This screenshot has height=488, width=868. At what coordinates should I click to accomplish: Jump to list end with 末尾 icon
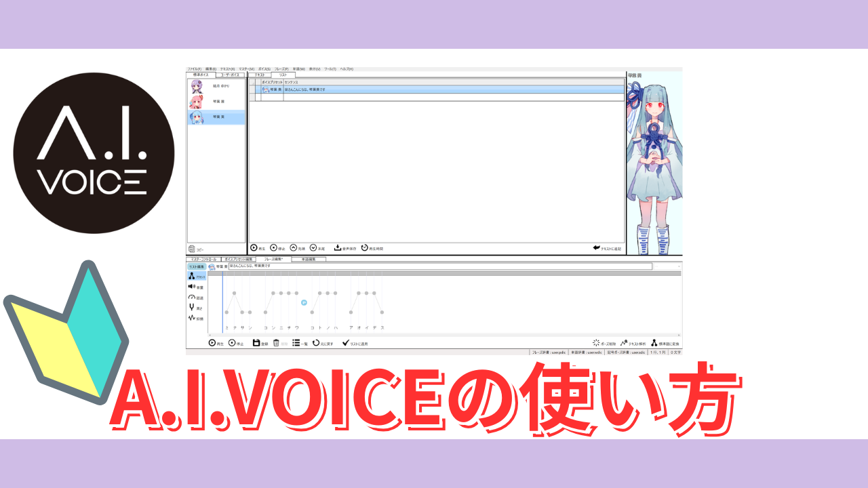click(313, 248)
